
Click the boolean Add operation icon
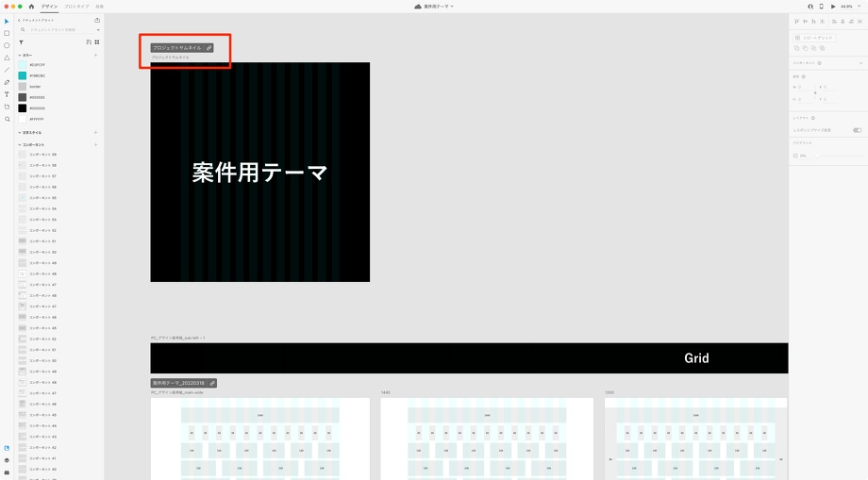point(796,49)
